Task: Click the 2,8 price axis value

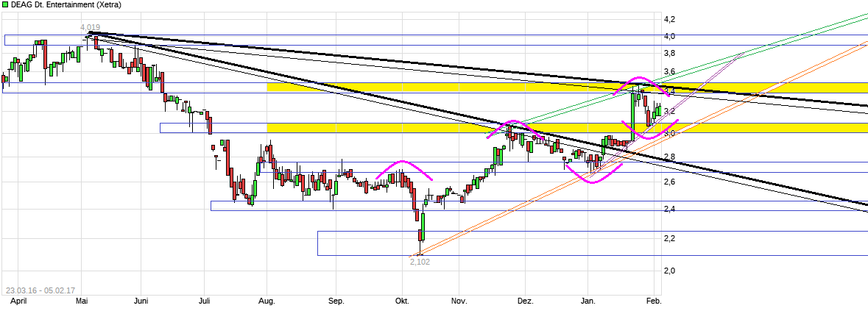Action: (669, 157)
